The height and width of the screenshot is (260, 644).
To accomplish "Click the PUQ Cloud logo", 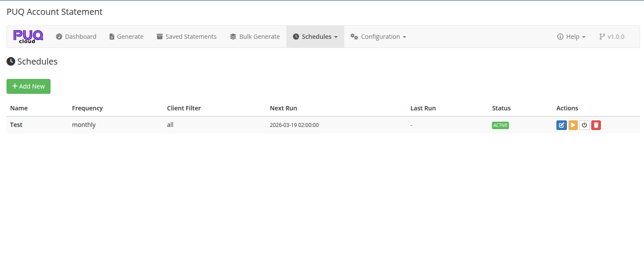I will pos(28,36).
